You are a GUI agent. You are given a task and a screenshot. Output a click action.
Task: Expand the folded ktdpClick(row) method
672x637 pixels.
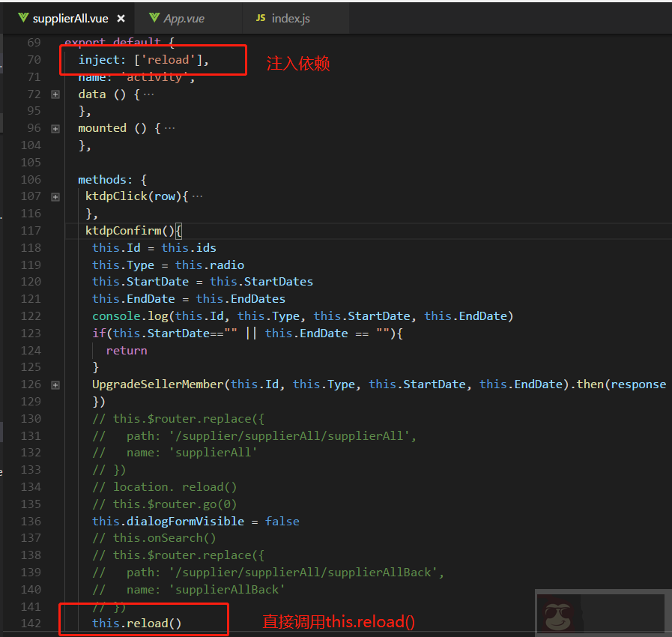pyautogui.click(x=55, y=196)
